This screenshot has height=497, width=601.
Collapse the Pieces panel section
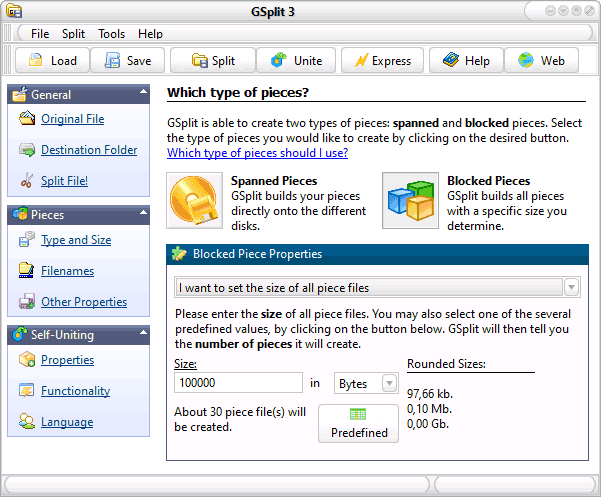[x=143, y=212]
